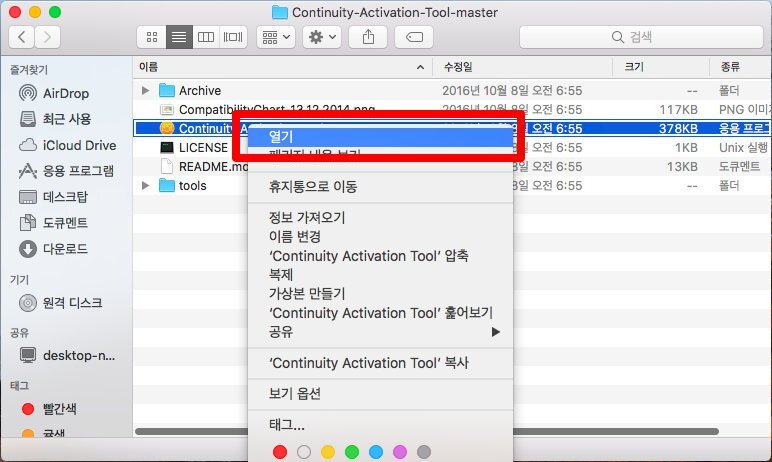
Task: Apply the green tag color
Action: (x=352, y=452)
